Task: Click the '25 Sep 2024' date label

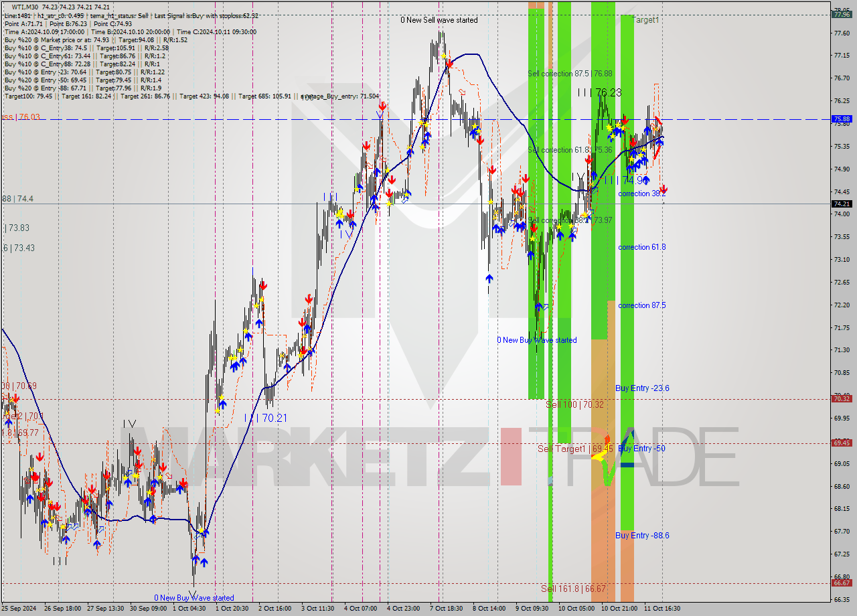Action: click(19, 609)
